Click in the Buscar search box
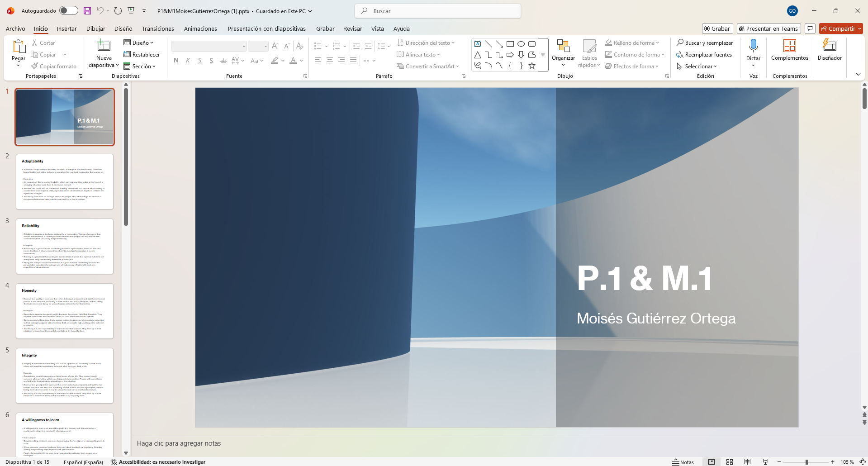This screenshot has width=868, height=466. (x=438, y=11)
